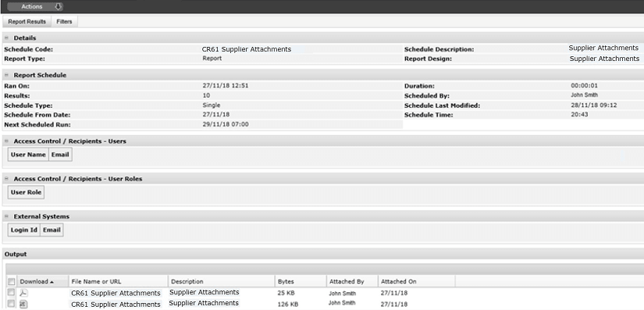Click Schedule Last Modified value 28/11/18 09:12
The width and height of the screenshot is (644, 310).
(594, 105)
